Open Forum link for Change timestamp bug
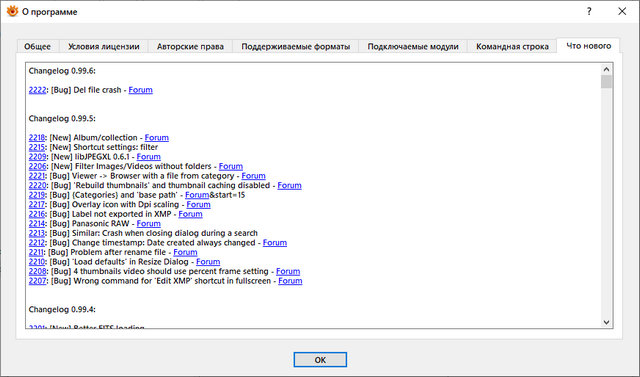Screen dimensions: 640x377 pos(275,243)
